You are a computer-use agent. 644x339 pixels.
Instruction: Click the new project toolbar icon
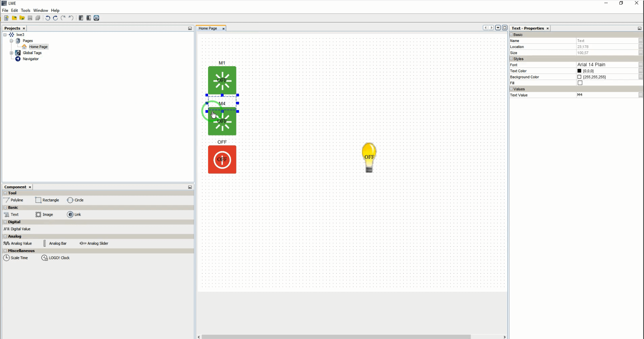pos(6,18)
